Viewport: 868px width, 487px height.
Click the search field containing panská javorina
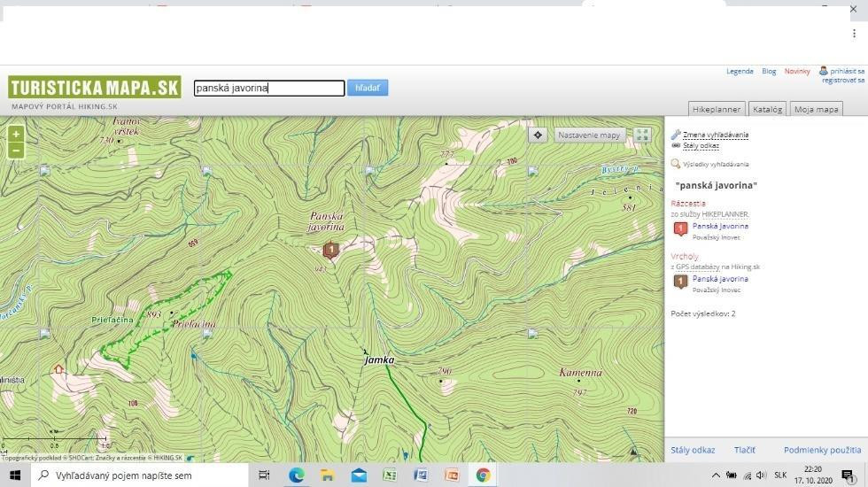(268, 89)
